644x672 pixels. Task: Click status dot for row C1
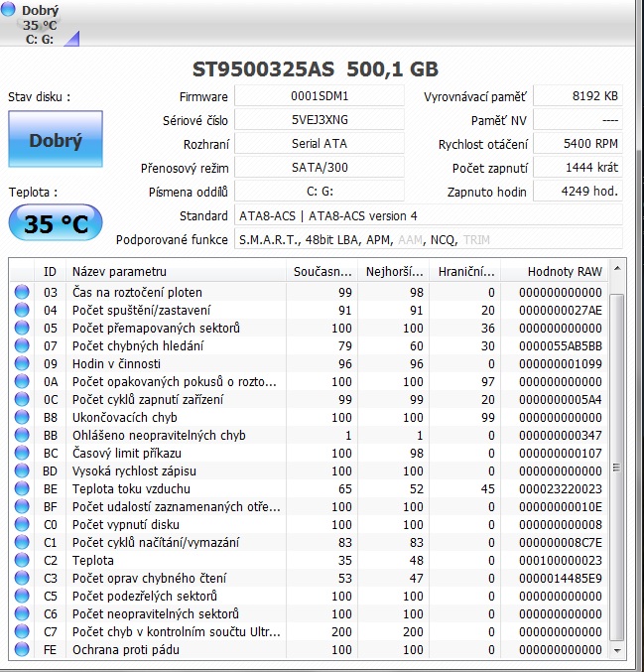[x=22, y=542]
